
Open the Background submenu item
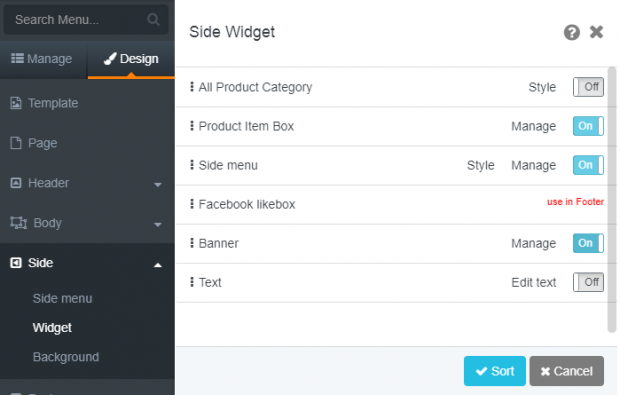click(66, 357)
